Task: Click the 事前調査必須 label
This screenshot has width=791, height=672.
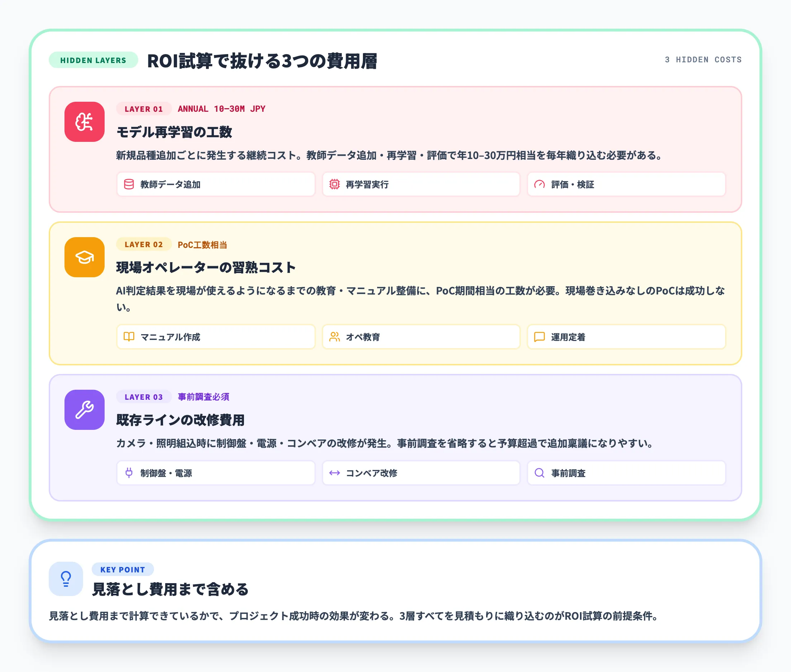Action: 203,397
